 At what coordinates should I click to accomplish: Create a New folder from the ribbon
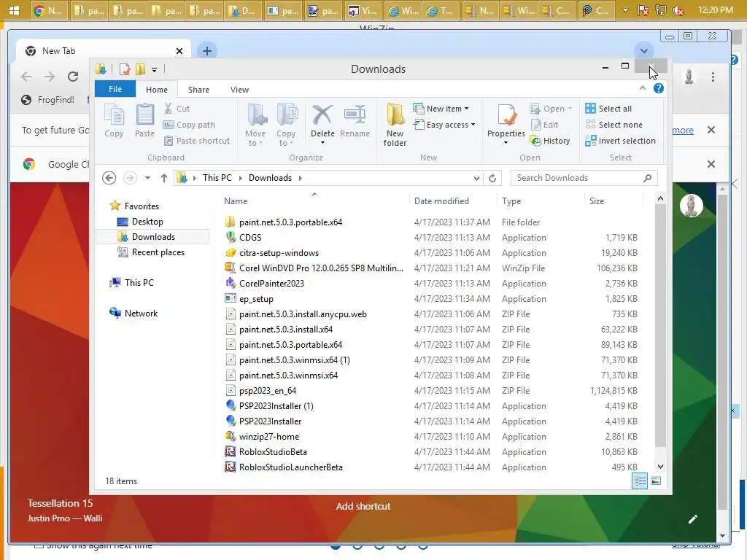click(x=395, y=125)
